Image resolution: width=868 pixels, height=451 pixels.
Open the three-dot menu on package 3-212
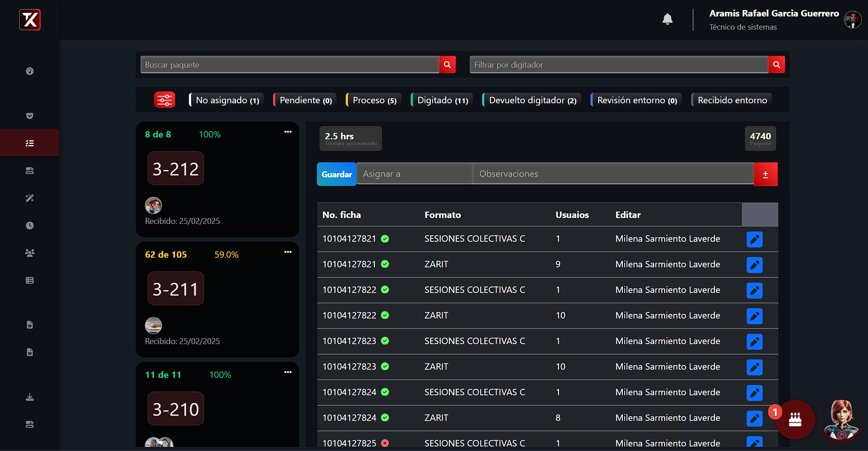pos(288,132)
